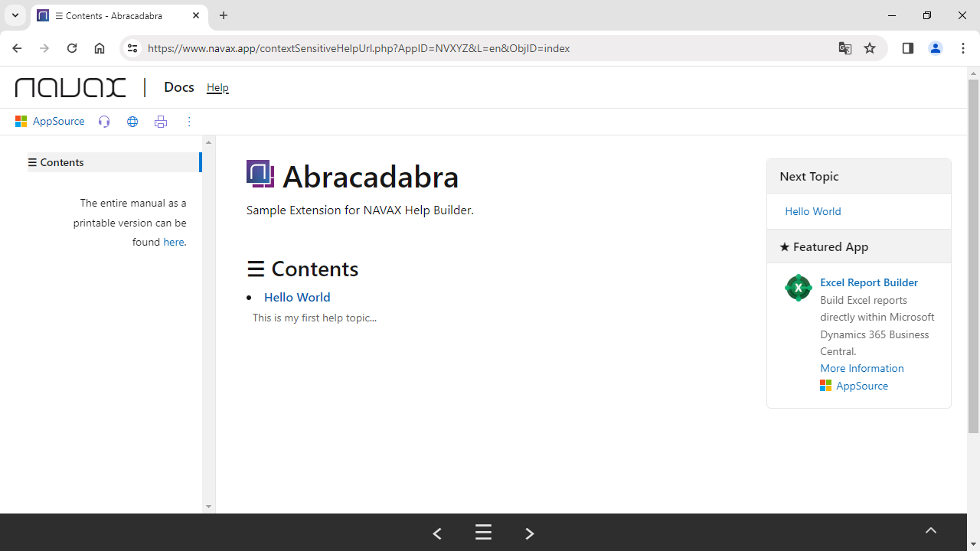Viewport: 980px width, 551px height.
Task: Toggle the browser side panel
Action: 908,48
